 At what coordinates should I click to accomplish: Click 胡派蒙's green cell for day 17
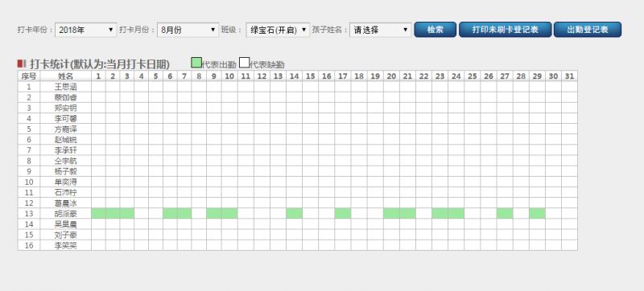point(343,214)
